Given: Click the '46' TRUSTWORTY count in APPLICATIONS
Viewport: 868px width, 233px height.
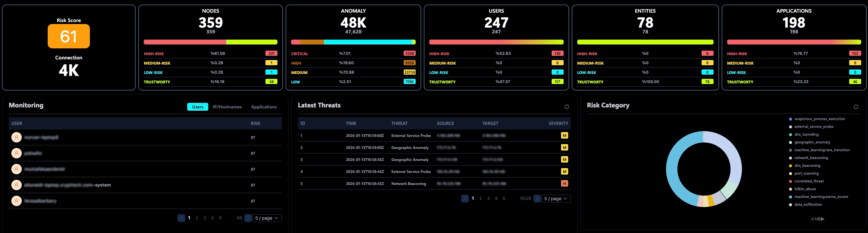Looking at the screenshot, I should coord(855,82).
